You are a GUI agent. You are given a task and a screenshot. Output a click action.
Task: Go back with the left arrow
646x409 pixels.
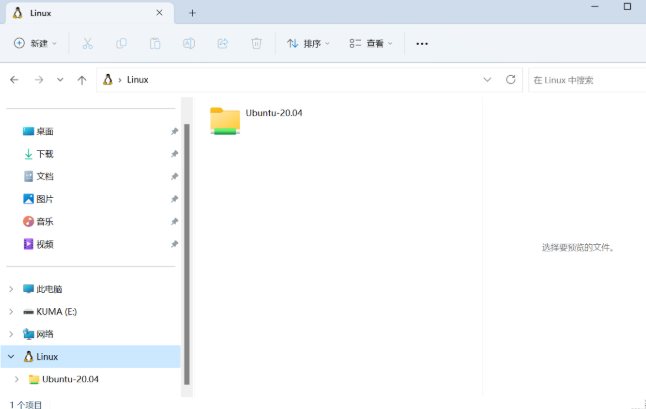[x=14, y=79]
